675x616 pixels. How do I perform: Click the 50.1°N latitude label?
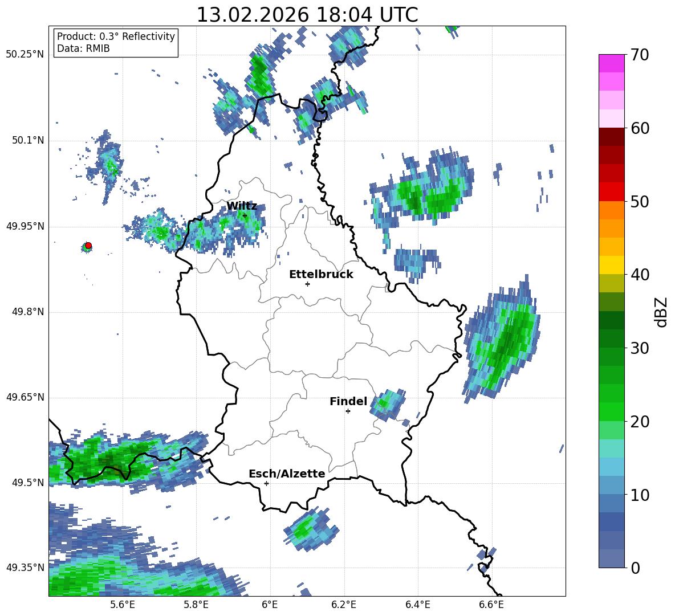(28, 140)
